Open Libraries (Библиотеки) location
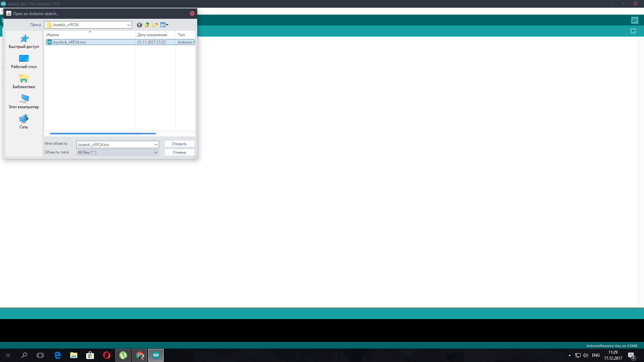Image resolution: width=644 pixels, height=362 pixels. [x=24, y=82]
